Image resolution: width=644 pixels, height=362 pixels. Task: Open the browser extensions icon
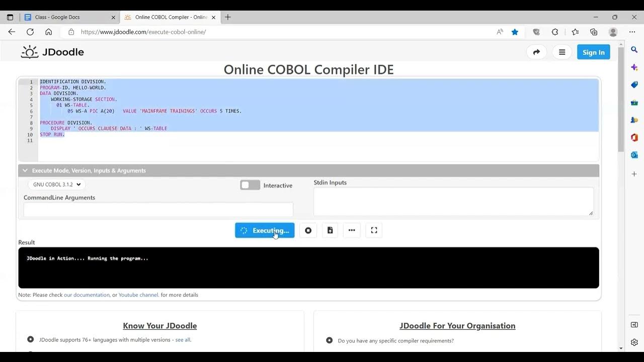point(555,32)
